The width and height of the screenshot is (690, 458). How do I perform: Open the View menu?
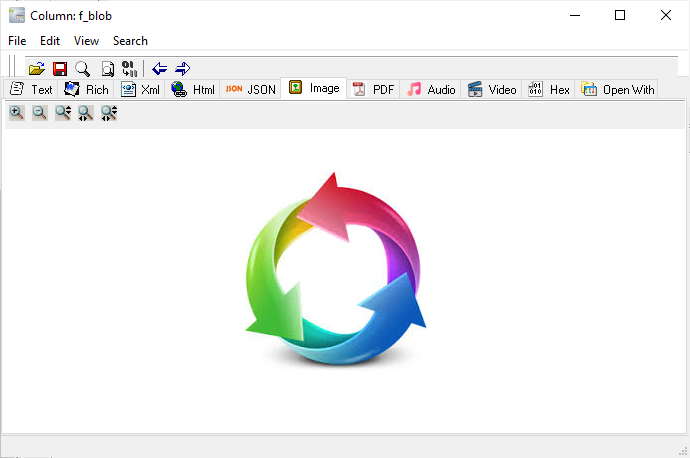(x=86, y=41)
